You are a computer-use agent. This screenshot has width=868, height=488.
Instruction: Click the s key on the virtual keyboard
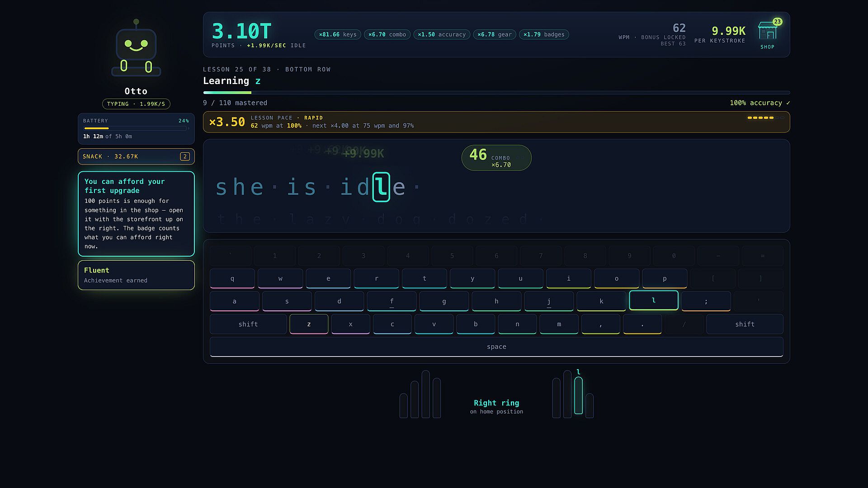coord(287,301)
